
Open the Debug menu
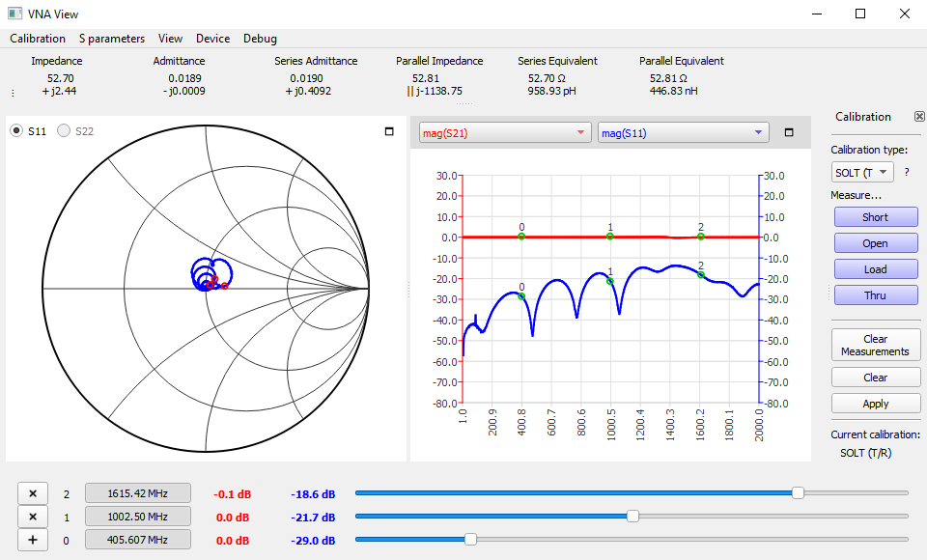click(x=260, y=39)
